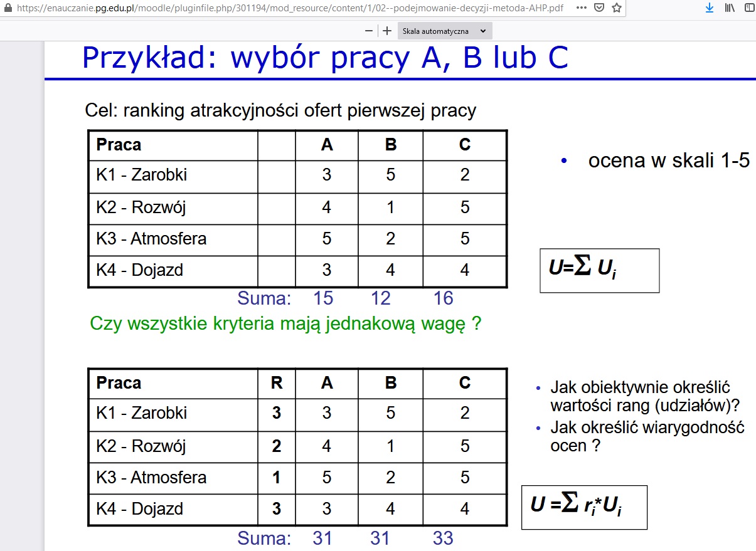This screenshot has height=551, width=756.
Task: Click 'Praca' header of the second table
Action: tap(119, 383)
